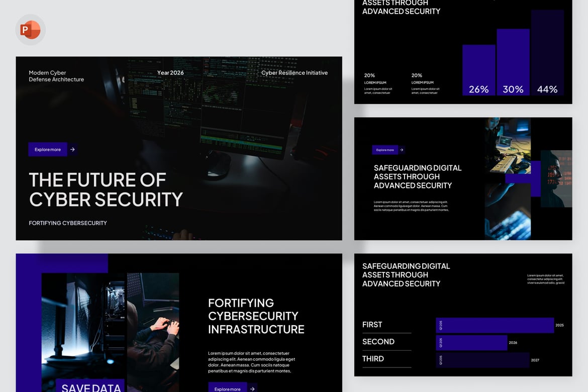Click Explore more on the Safeguarding Digital slide

click(x=385, y=150)
